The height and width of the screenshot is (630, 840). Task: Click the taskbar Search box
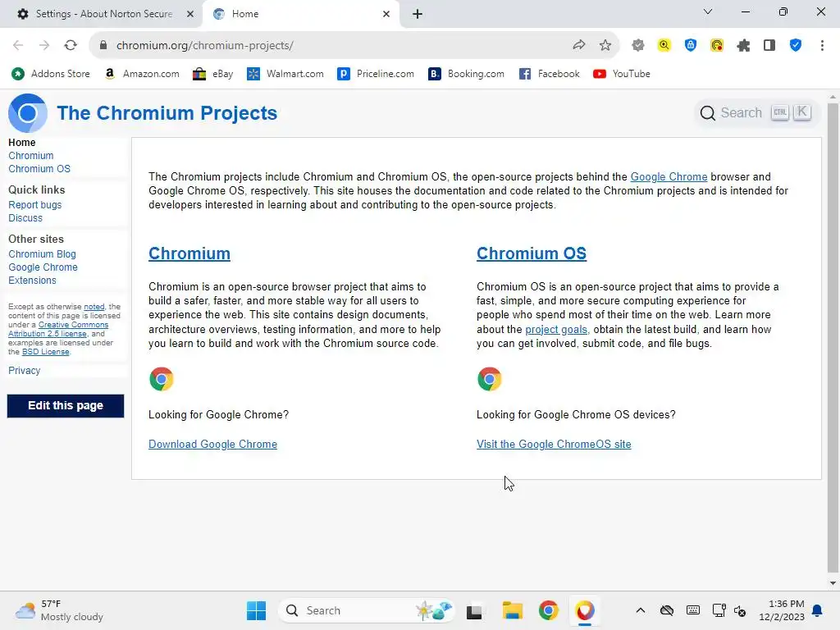(x=367, y=610)
